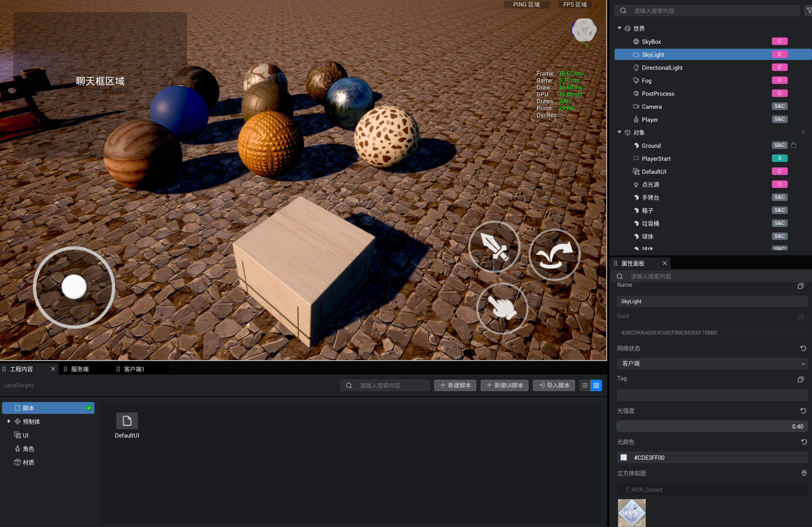Copy the Name property value icon
Screen dimensions: 812x527
pyautogui.click(x=800, y=286)
